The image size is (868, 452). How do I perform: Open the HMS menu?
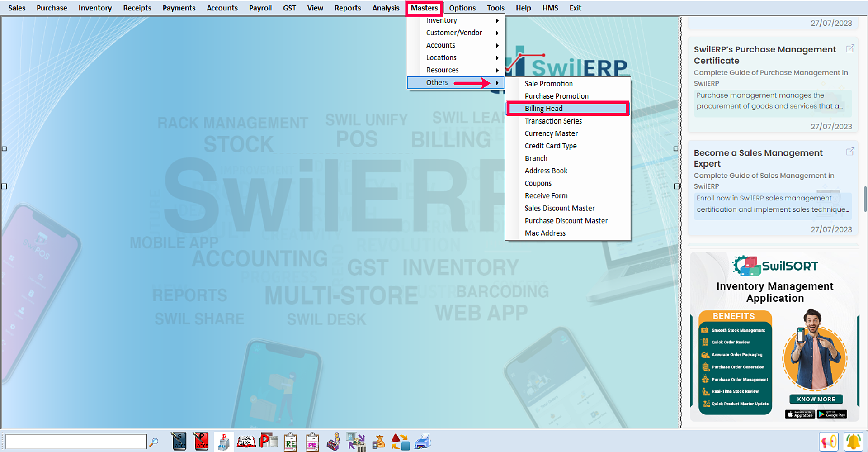[x=550, y=8]
